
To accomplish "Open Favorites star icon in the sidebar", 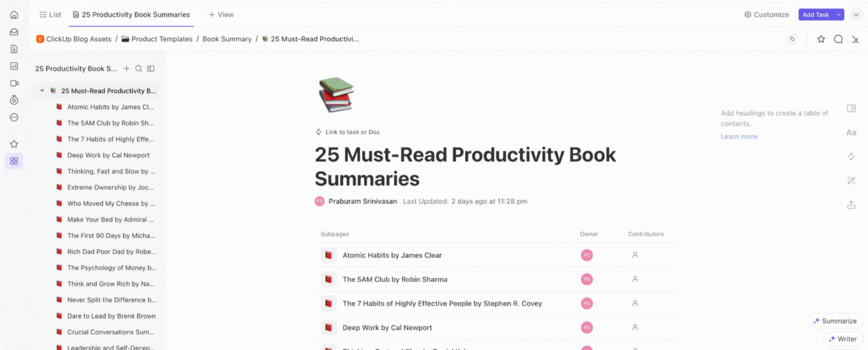I will click(x=14, y=144).
